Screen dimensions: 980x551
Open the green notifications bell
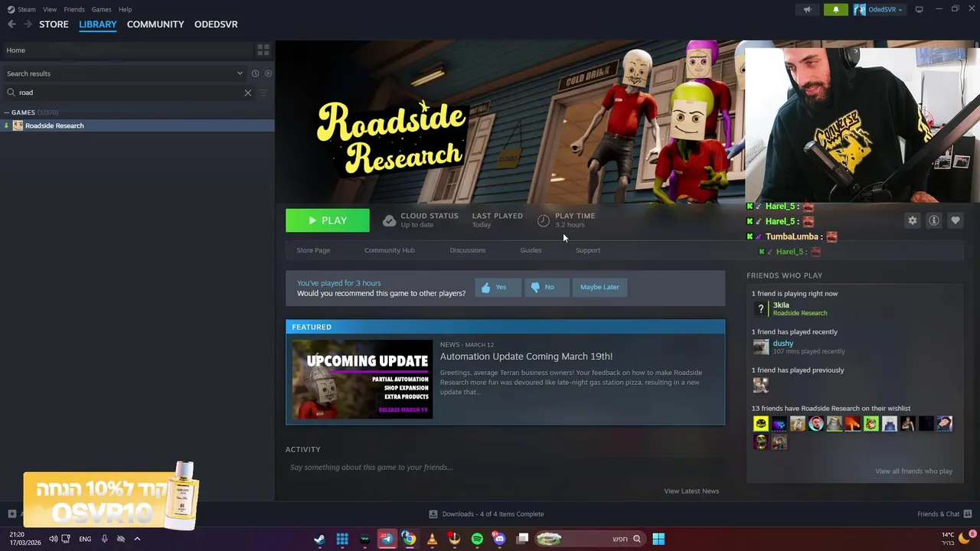click(835, 9)
